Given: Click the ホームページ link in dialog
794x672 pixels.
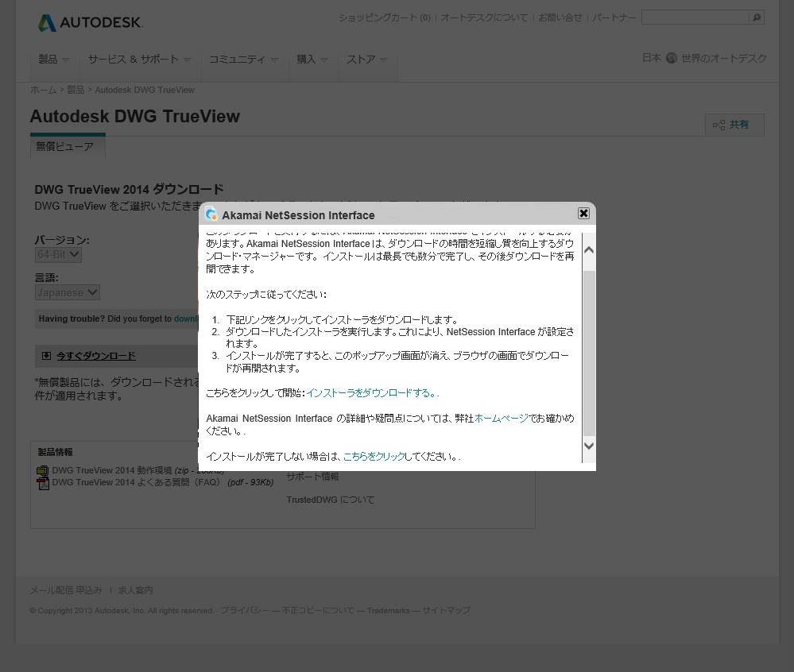Looking at the screenshot, I should tap(502, 419).
